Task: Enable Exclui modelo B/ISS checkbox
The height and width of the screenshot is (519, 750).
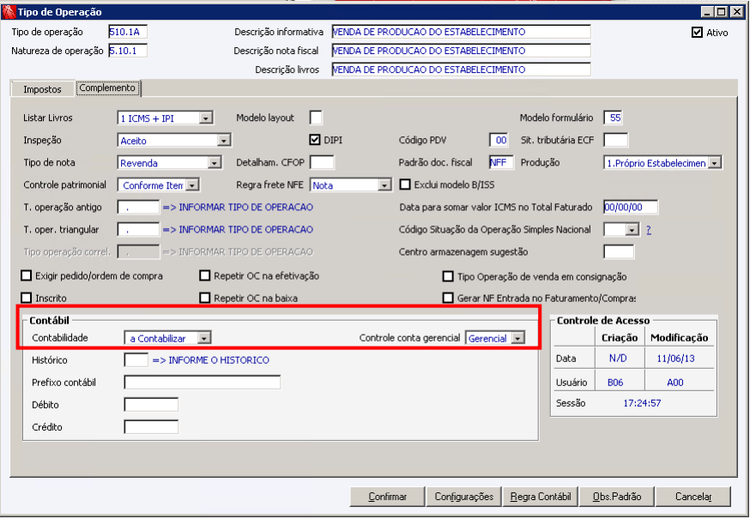Action: coord(405,185)
